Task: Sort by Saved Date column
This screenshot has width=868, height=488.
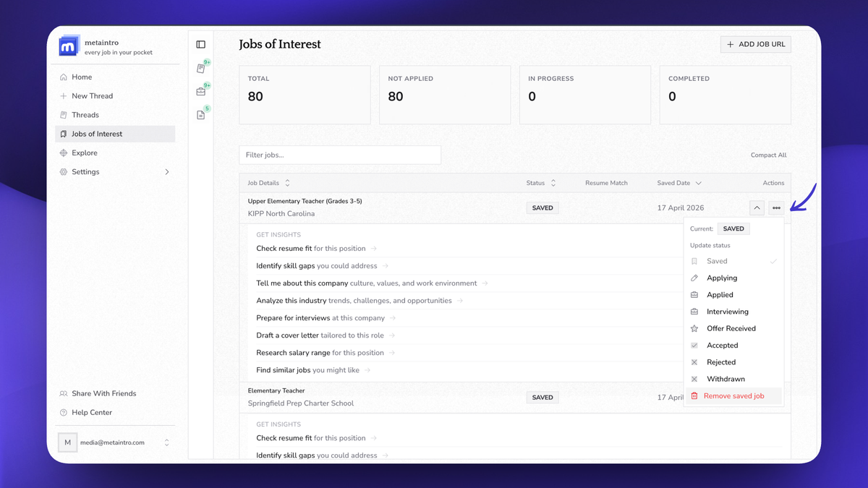Action: (679, 183)
